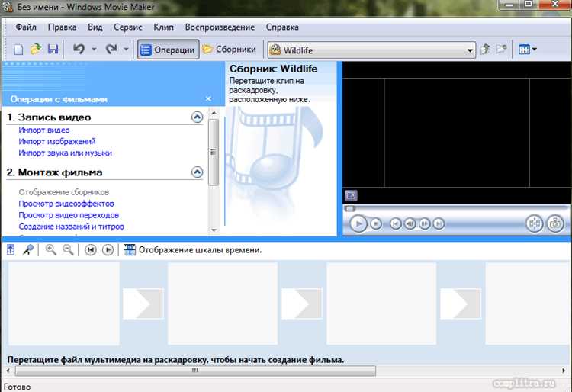Click the third storyboard transition cell
The image size is (572, 392).
461,304
